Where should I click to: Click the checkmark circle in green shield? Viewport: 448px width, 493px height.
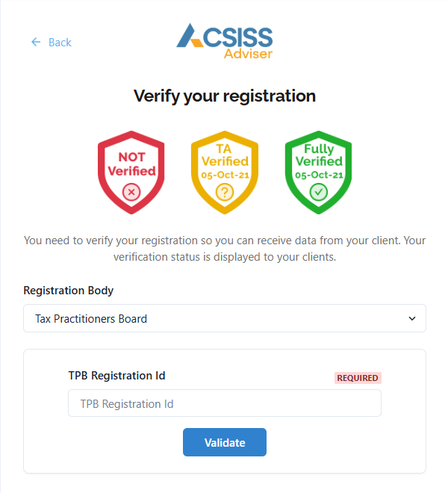pos(318,193)
